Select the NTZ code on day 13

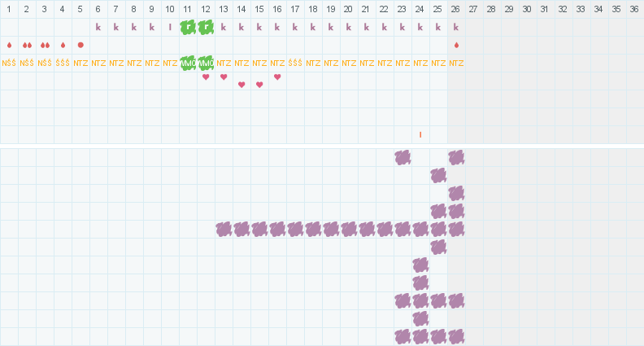tap(224, 63)
